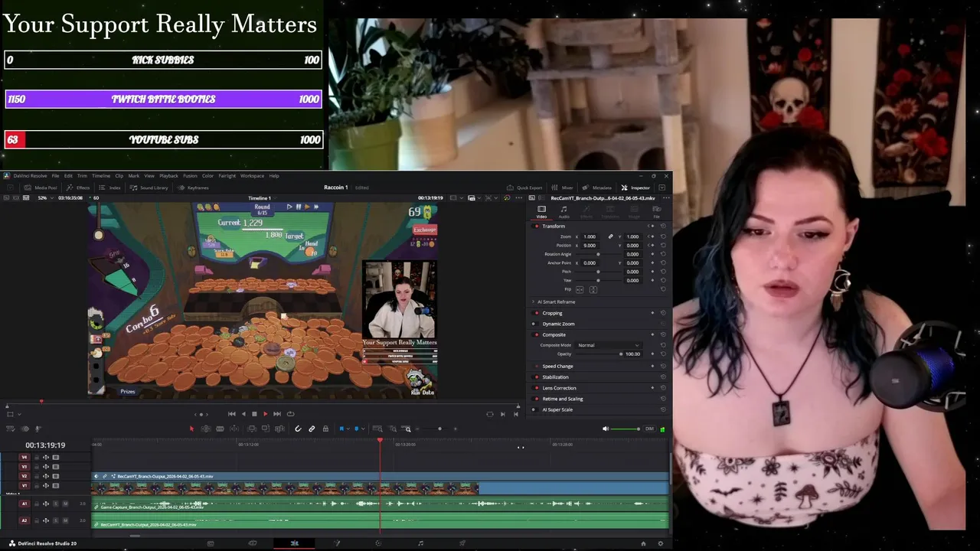Open the Fairlight page music note icon
The width and height of the screenshot is (980, 551).
click(x=420, y=543)
